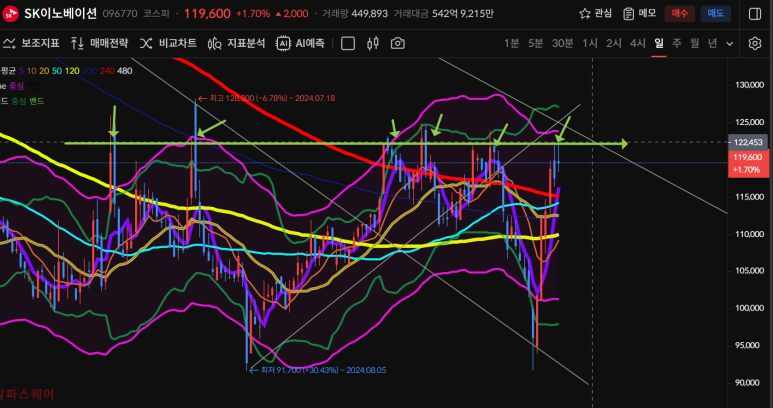Switch to 1분 timeframe

click(511, 43)
